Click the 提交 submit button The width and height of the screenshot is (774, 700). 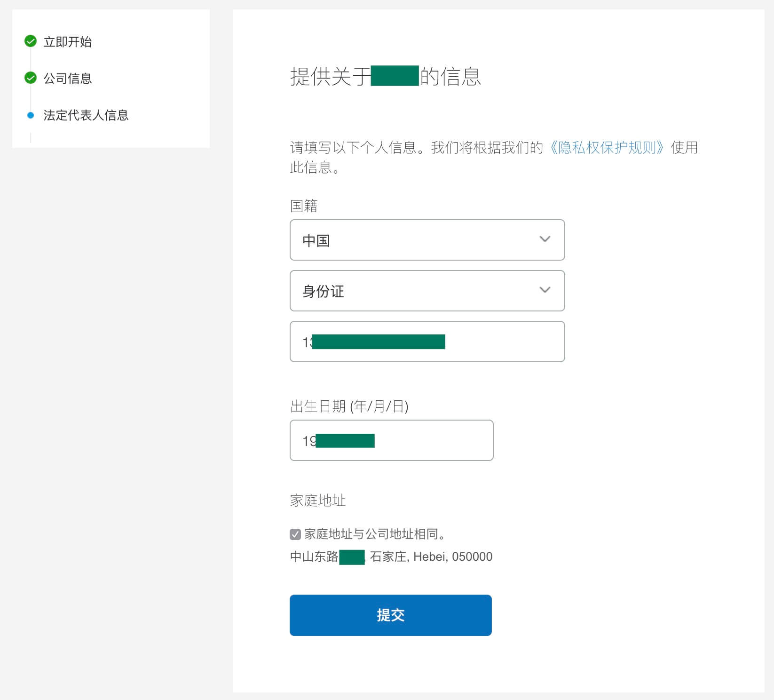click(x=390, y=615)
